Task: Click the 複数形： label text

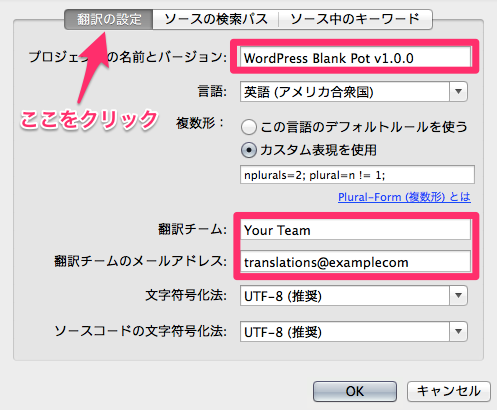Action: click(200, 123)
